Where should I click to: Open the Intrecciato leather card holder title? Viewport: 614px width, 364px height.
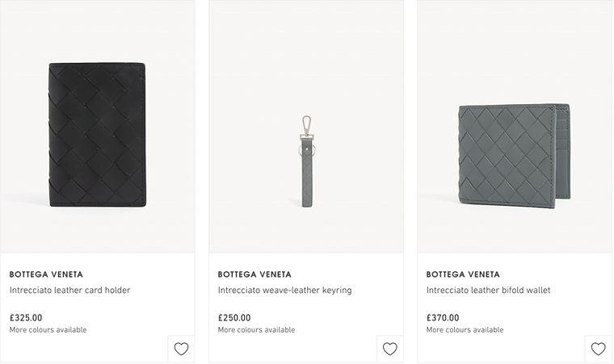click(x=69, y=290)
